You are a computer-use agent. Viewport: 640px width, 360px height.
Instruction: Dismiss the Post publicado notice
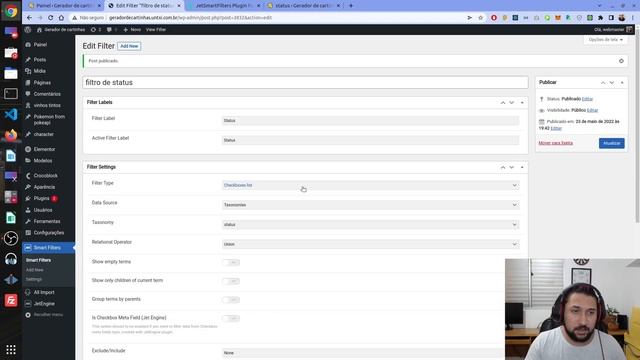(621, 61)
